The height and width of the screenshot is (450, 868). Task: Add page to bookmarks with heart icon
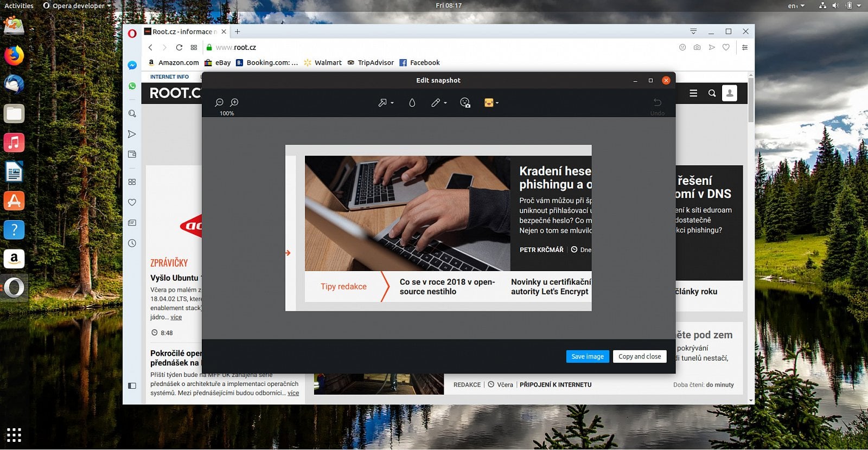[x=726, y=48]
